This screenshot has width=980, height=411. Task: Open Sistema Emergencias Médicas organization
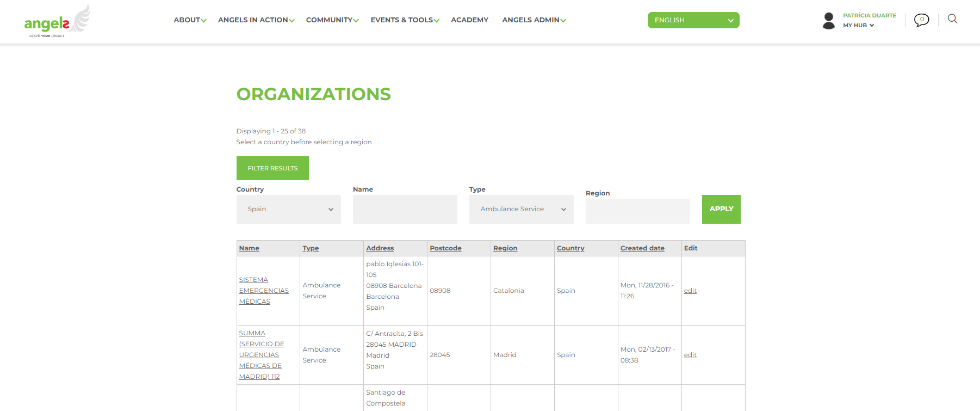[264, 291]
